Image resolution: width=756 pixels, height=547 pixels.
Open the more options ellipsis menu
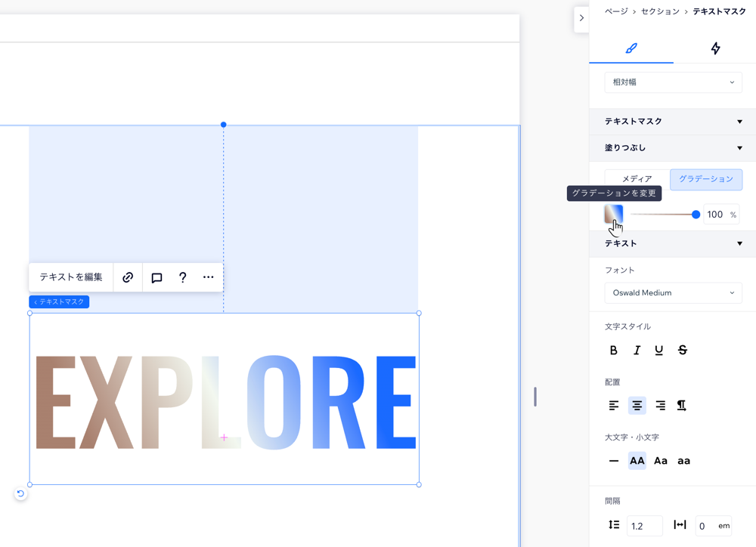tap(208, 277)
